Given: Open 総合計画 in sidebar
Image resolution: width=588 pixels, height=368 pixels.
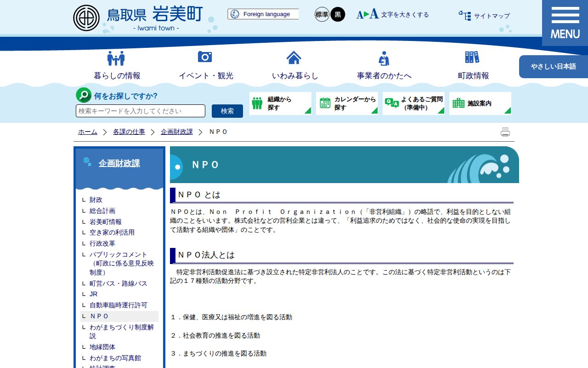Looking at the screenshot, I should pyautogui.click(x=102, y=211).
